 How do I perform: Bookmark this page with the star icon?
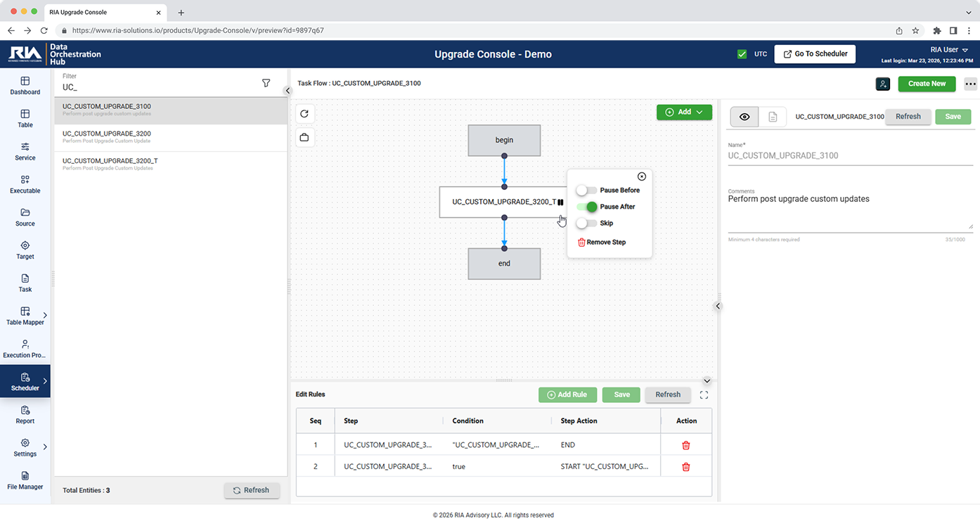(x=915, y=31)
